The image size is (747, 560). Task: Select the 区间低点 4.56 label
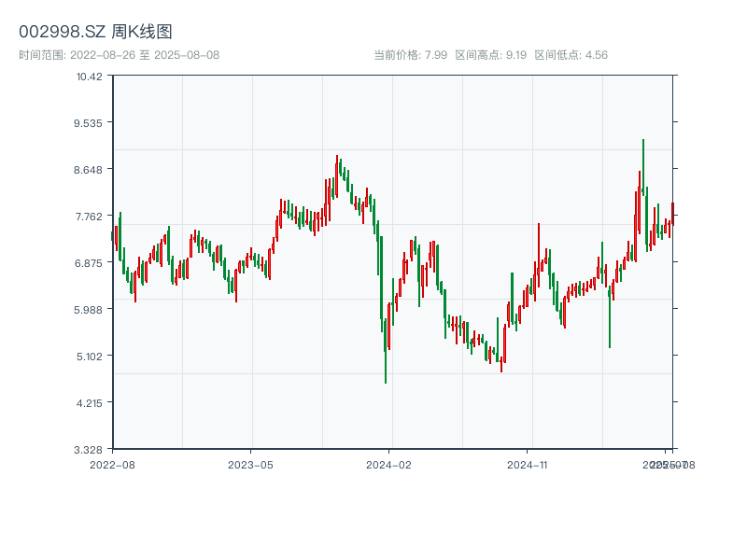click(x=571, y=55)
